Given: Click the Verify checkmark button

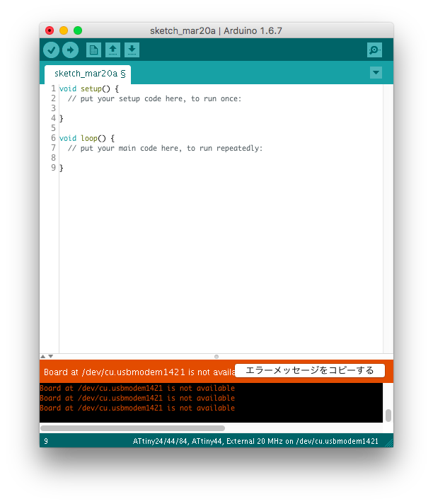Looking at the screenshot, I should [52, 50].
